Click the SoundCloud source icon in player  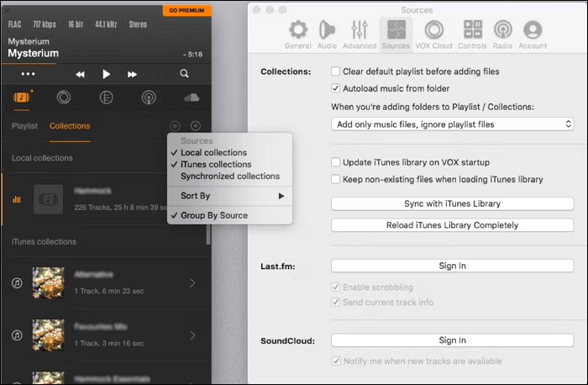190,97
